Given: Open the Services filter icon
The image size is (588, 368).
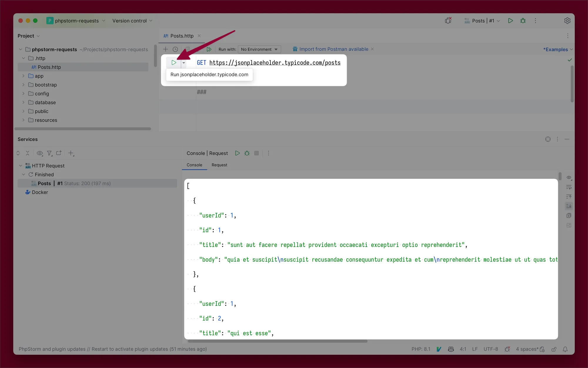Looking at the screenshot, I should pos(50,153).
